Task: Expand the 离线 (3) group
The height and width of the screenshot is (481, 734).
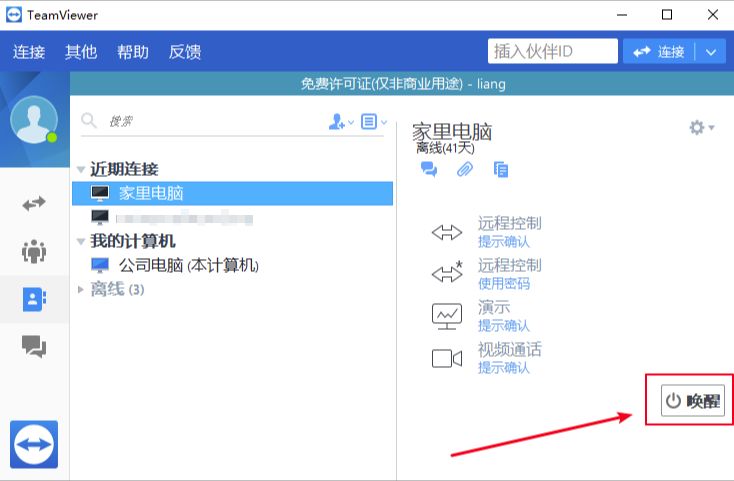Action: tap(81, 290)
